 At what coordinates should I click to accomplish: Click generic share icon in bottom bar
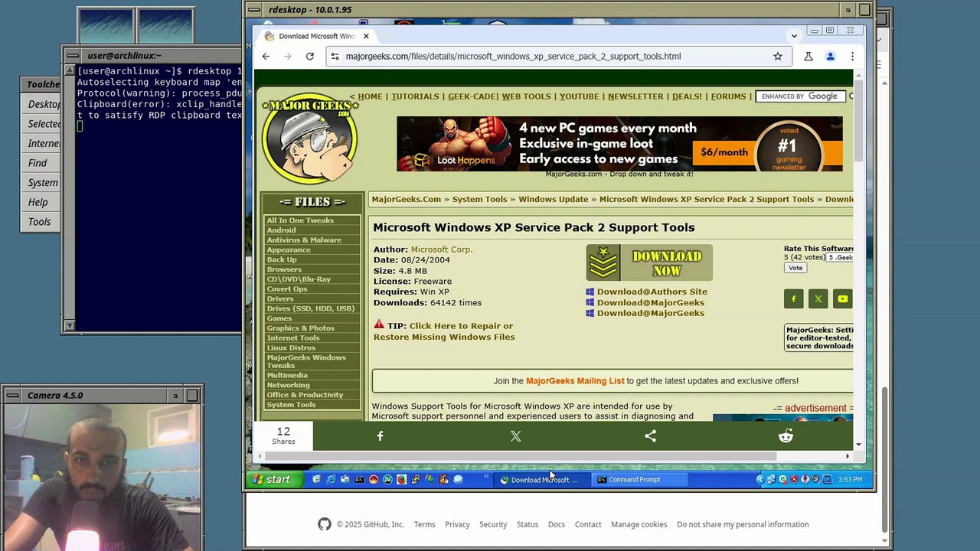click(x=651, y=436)
